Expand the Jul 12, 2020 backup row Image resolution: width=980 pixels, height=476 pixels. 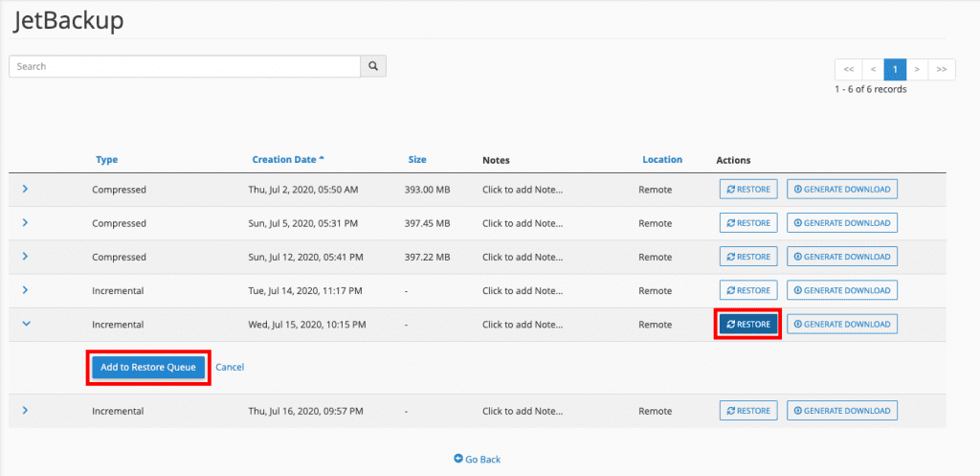(25, 257)
